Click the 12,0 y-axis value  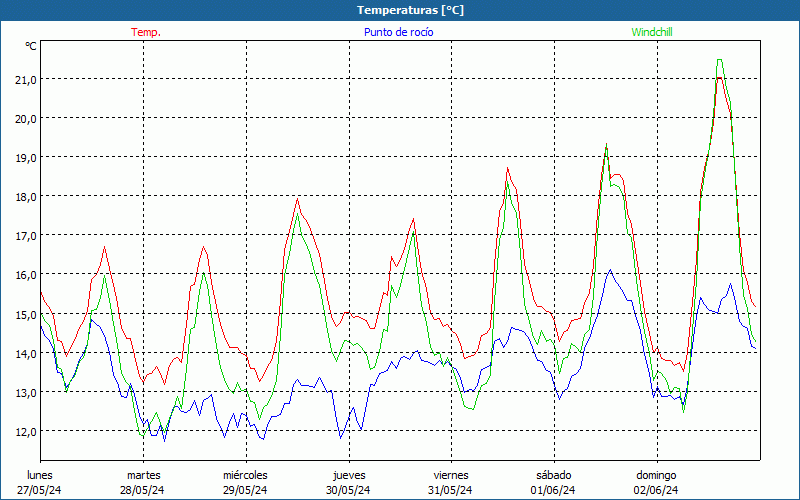pos(26,432)
